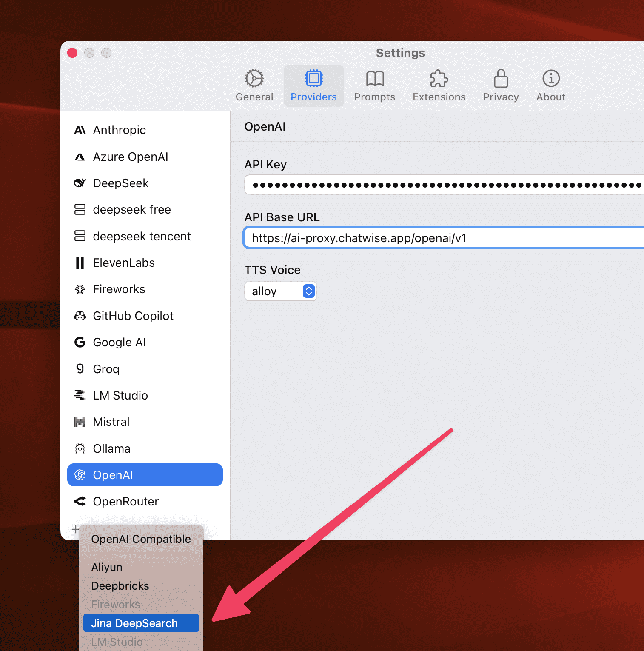Click the Azure OpenAI logo icon

pos(80,157)
